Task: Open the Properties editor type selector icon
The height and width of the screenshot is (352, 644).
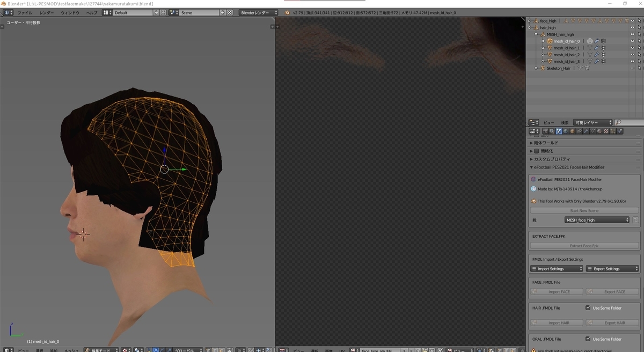Action: tap(534, 131)
